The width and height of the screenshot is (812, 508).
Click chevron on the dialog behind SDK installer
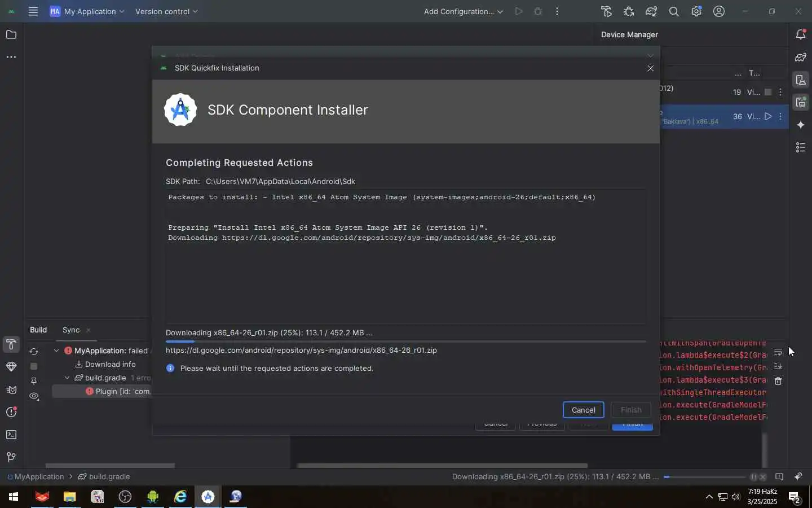(x=651, y=55)
